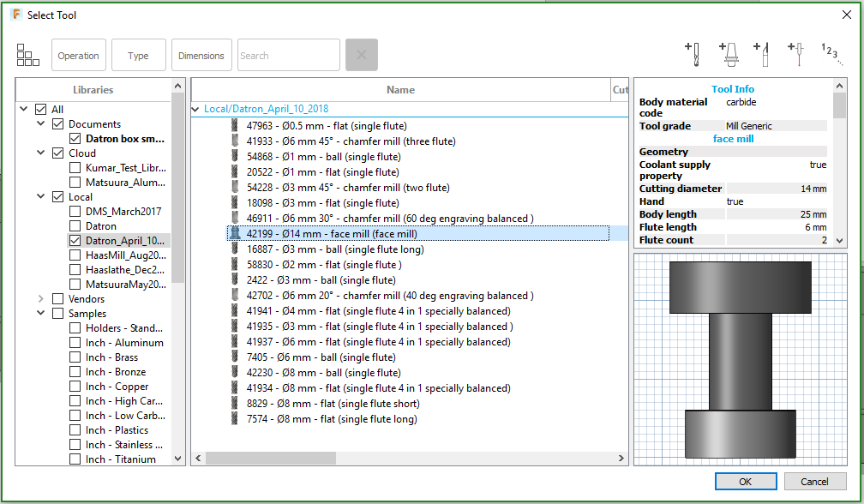Image resolution: width=864 pixels, height=504 pixels.
Task: Click tool icon for 58830 Ø2 mm flat
Action: pyautogui.click(x=235, y=264)
